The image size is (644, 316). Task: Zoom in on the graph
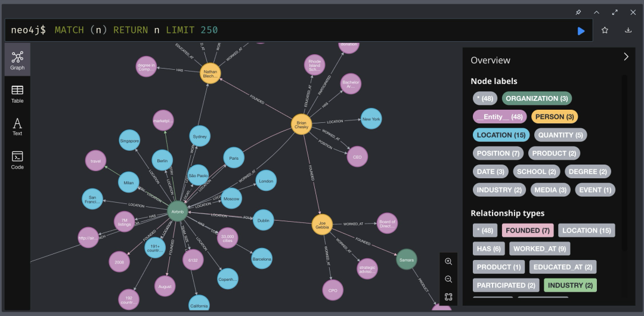tap(448, 261)
